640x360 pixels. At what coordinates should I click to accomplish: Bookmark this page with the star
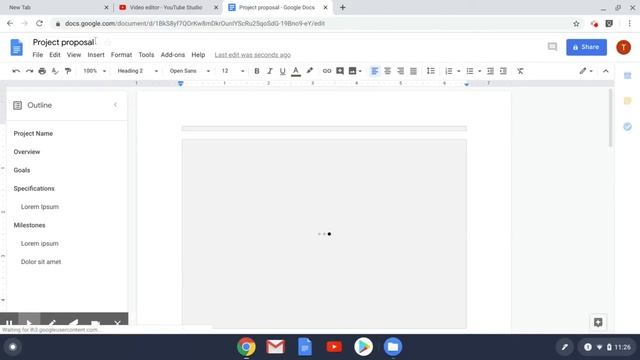576,24
